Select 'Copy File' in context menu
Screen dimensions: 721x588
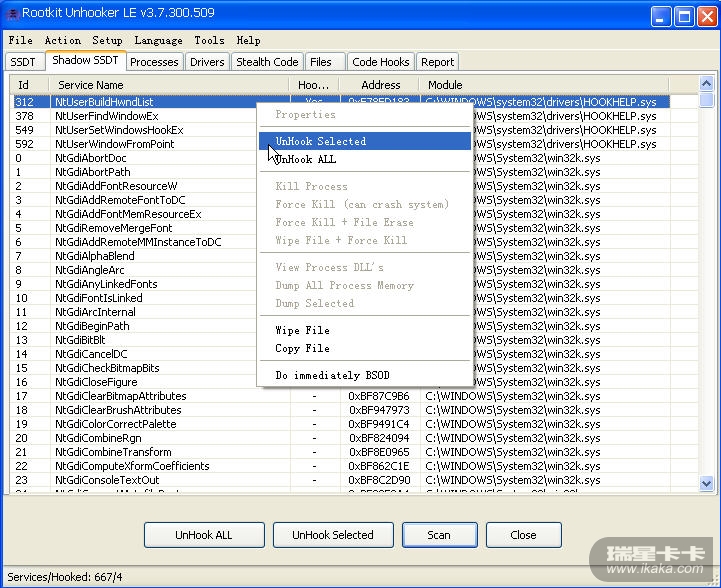[302, 348]
